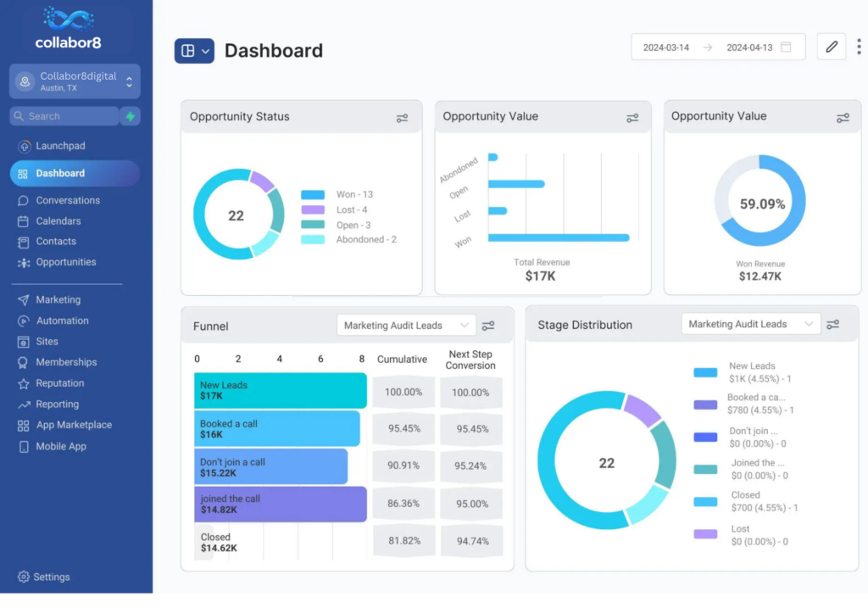Open App Marketplace in sidebar
Image resolution: width=868 pixels, height=608 pixels.
point(74,425)
